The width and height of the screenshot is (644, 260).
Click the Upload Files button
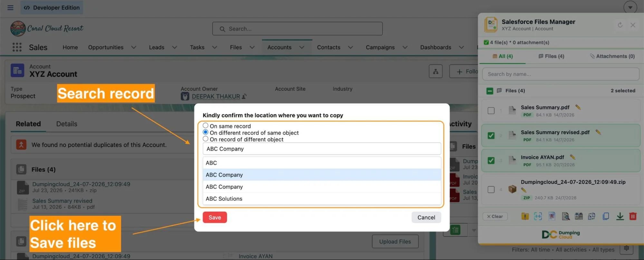tap(395, 242)
